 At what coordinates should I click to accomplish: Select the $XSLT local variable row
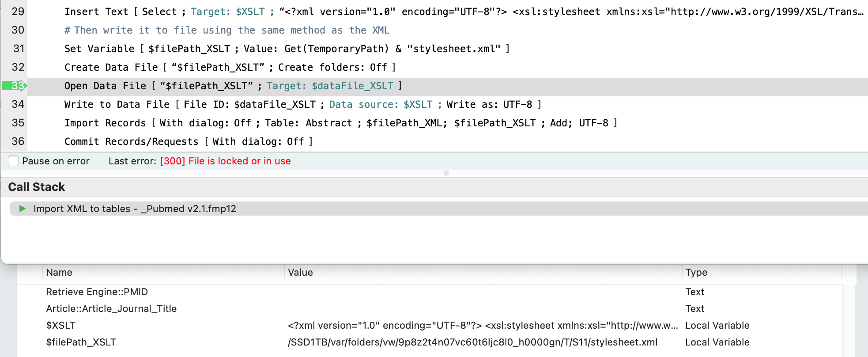tap(430, 326)
